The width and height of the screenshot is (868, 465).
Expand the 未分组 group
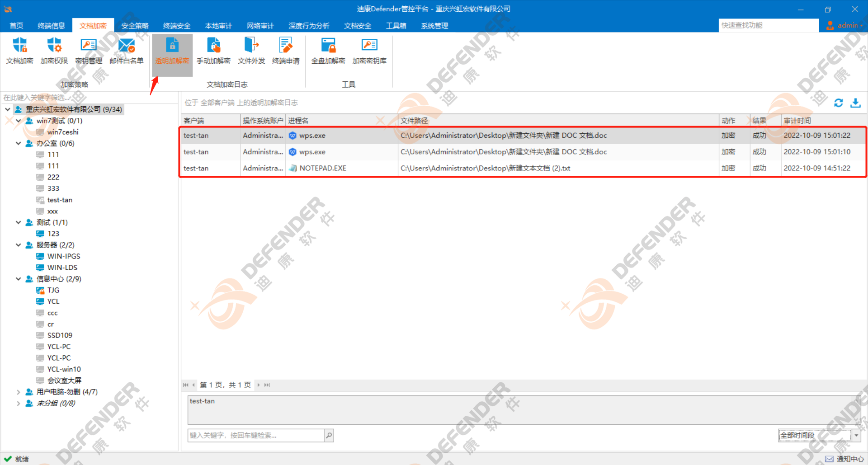(x=19, y=403)
